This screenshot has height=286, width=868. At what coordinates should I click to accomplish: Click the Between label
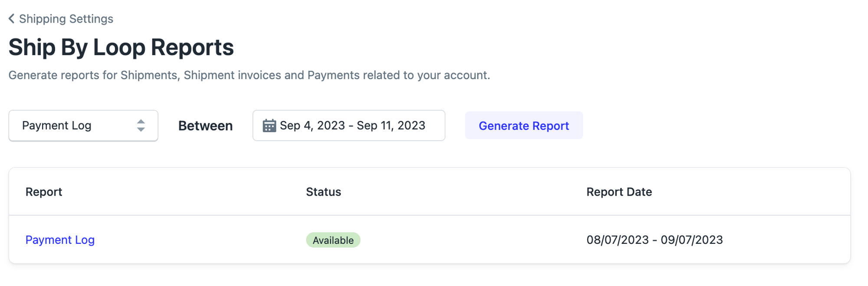click(205, 126)
